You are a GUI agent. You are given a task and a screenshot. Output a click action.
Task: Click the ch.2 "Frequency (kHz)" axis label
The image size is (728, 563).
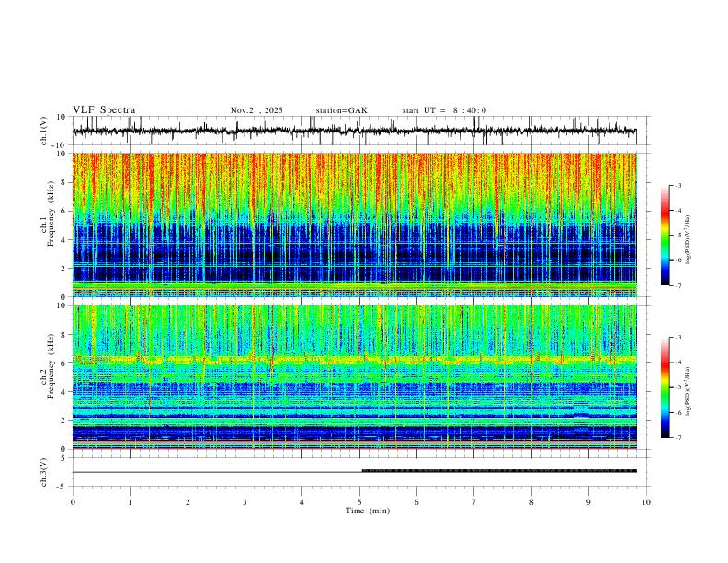pos(51,366)
